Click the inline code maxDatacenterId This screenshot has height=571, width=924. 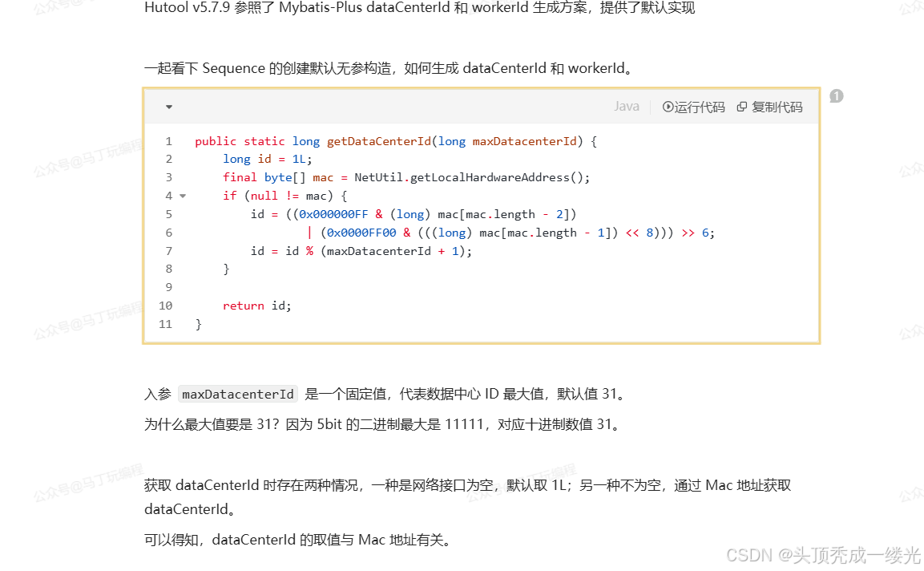[x=238, y=394]
